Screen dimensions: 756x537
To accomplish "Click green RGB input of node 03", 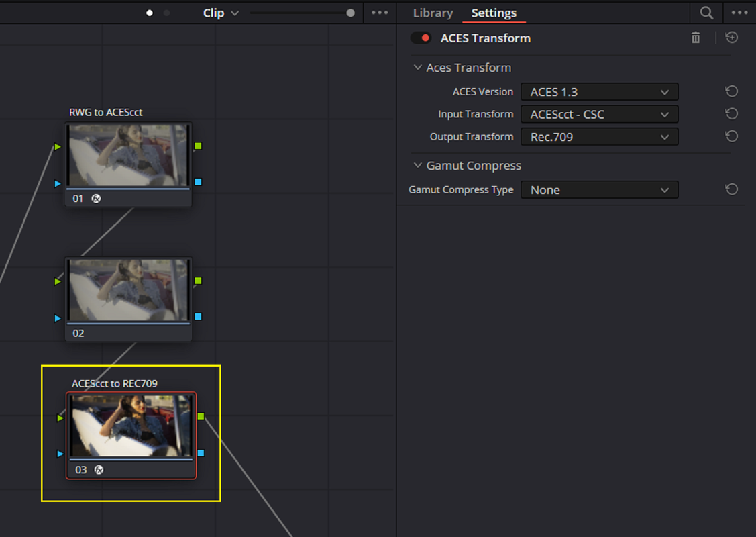I will point(60,418).
